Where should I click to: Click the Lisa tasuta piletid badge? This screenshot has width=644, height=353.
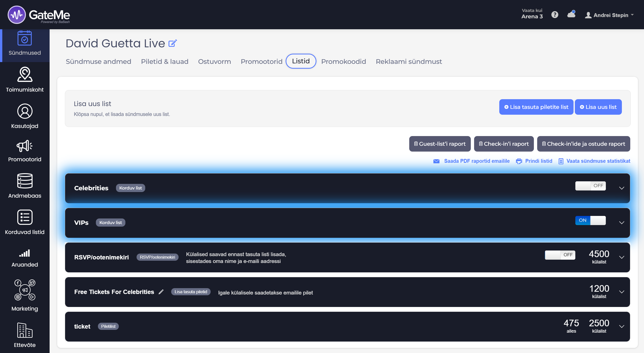coord(191,292)
